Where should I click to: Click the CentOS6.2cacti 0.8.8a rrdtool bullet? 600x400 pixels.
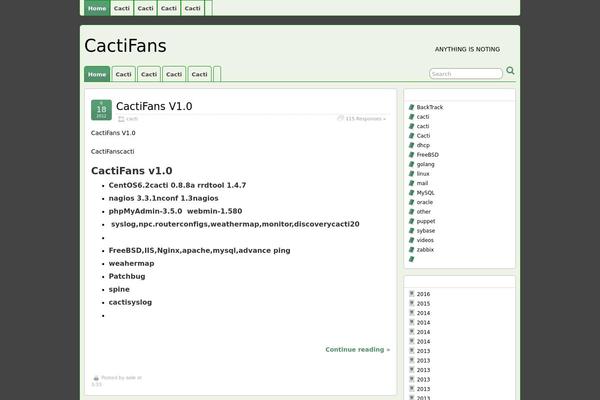click(x=177, y=185)
